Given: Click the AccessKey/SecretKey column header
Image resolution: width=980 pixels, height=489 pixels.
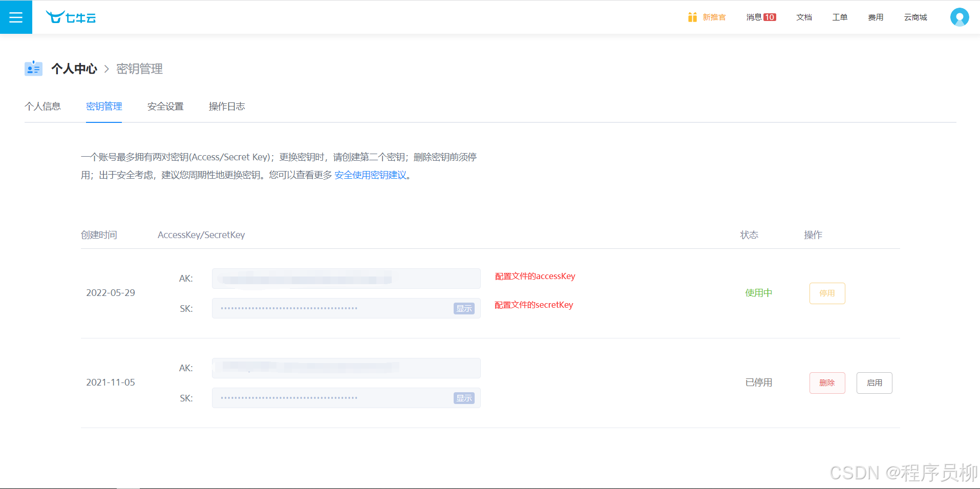Looking at the screenshot, I should 201,235.
